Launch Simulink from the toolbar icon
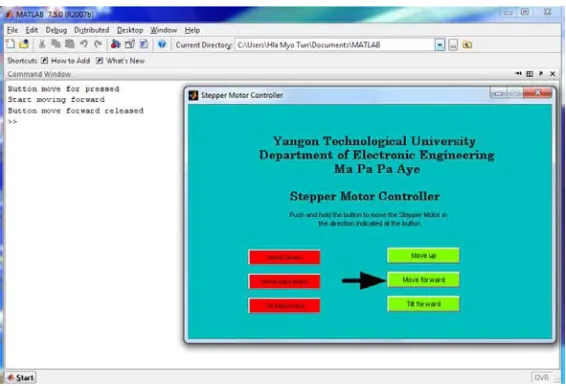Viewport: 566px width, 386px height. (116, 44)
